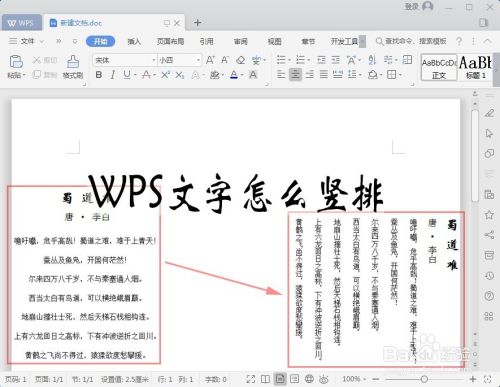
Task: Switch to the 视图 ribbon tab
Action: click(274, 41)
